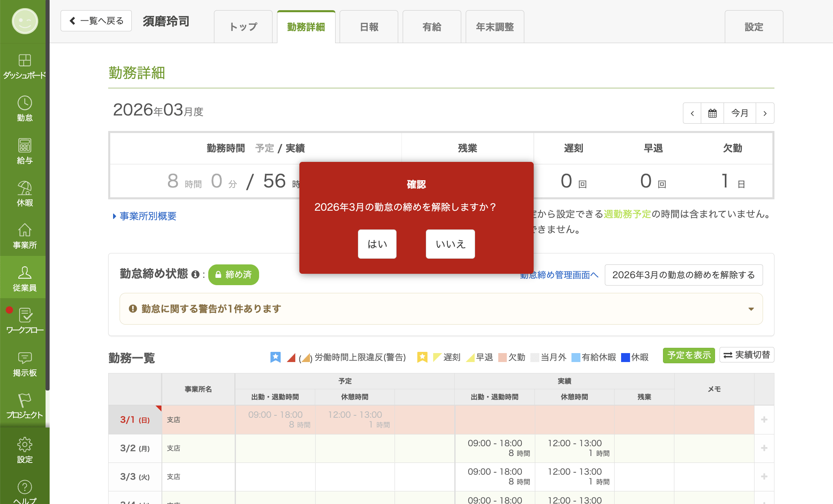Open the プロジェクト flag icon
Screen dimensions: 833x504
[24, 401]
